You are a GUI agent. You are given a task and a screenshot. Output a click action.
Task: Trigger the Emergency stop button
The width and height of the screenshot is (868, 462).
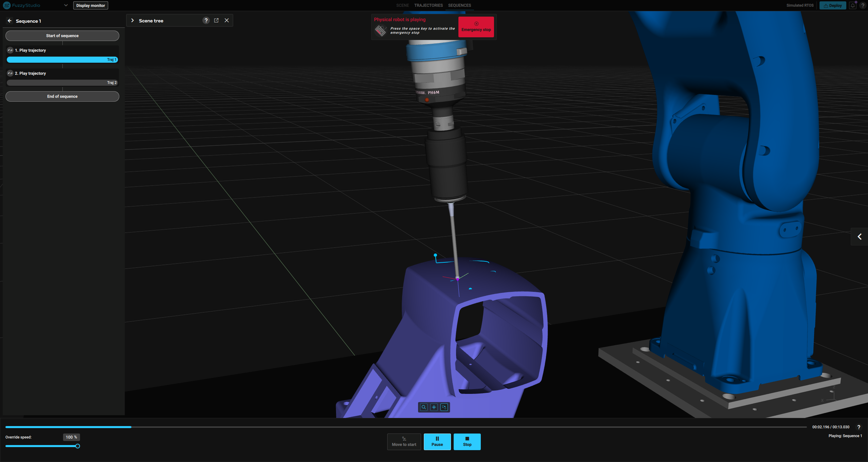(x=476, y=27)
